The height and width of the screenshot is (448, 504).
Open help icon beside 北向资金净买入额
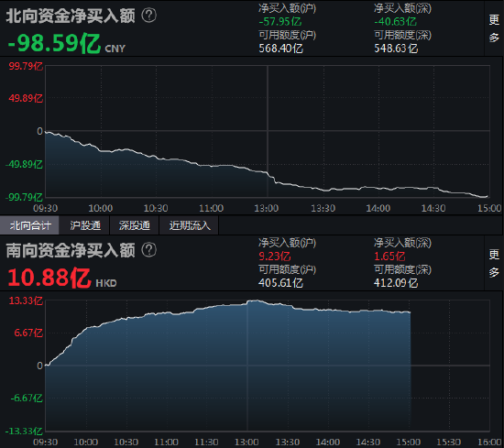tap(149, 16)
